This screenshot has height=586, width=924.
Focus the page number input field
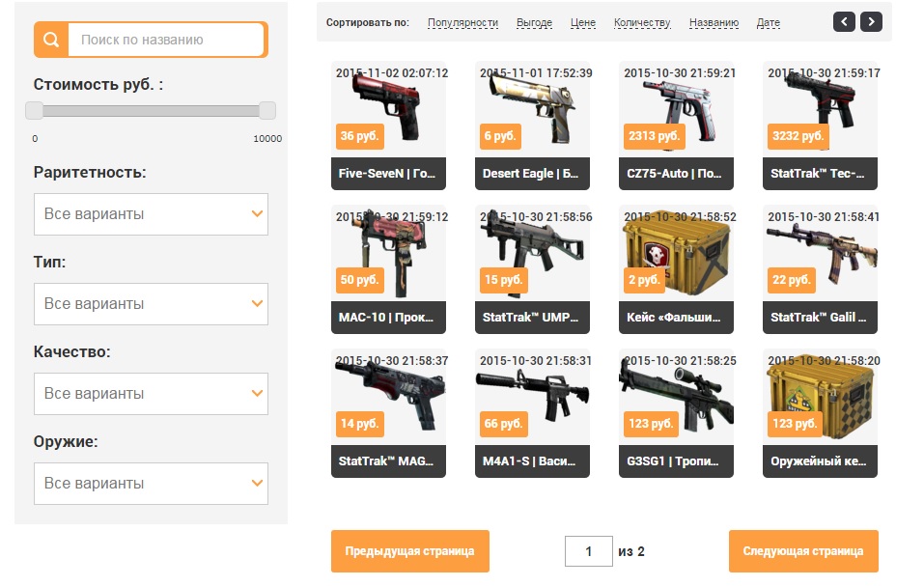click(589, 551)
